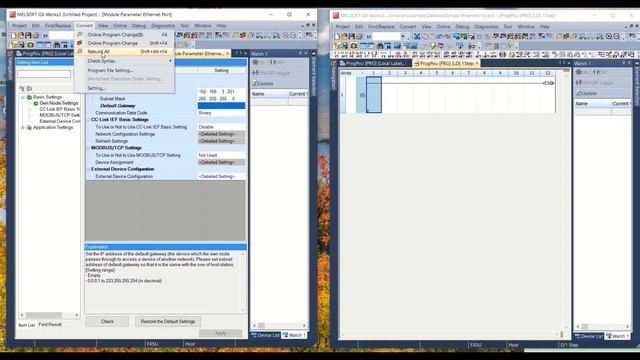Open Navigation side panel in left window
This screenshot has width=640, height=360.
click(x=10, y=67)
